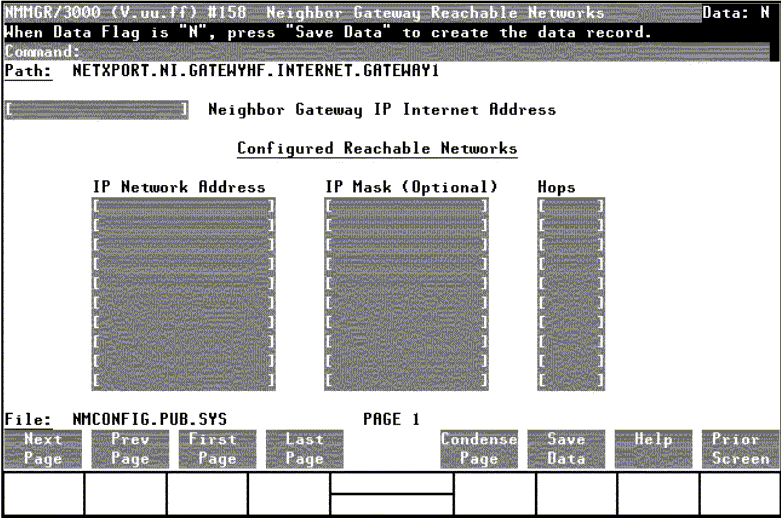
Task: Select the Condense Page key
Action: click(x=479, y=449)
